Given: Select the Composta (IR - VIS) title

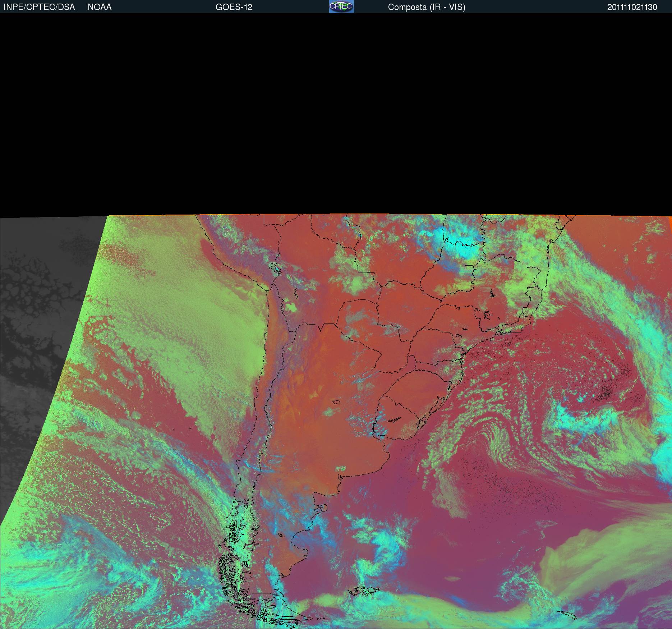Looking at the screenshot, I should click(427, 7).
